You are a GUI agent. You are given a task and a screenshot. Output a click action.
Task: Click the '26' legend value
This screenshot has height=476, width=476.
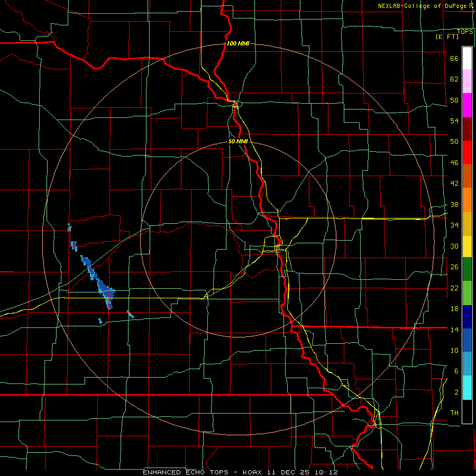point(454,267)
